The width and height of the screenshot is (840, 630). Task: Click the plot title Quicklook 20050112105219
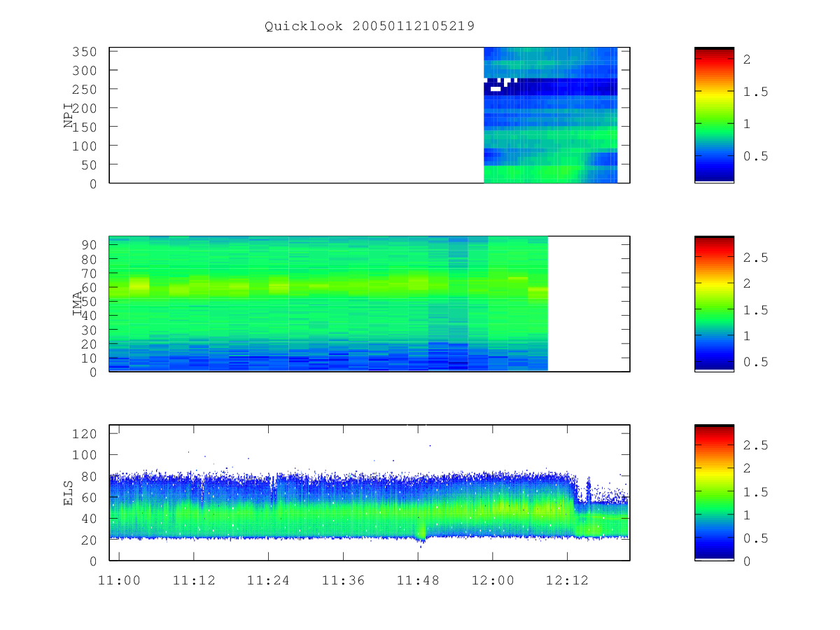point(370,27)
